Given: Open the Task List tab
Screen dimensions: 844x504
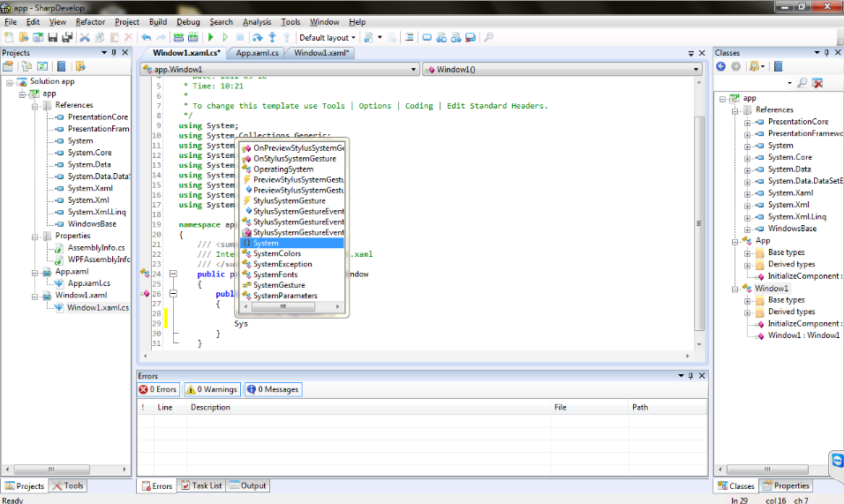Looking at the screenshot, I should (201, 485).
